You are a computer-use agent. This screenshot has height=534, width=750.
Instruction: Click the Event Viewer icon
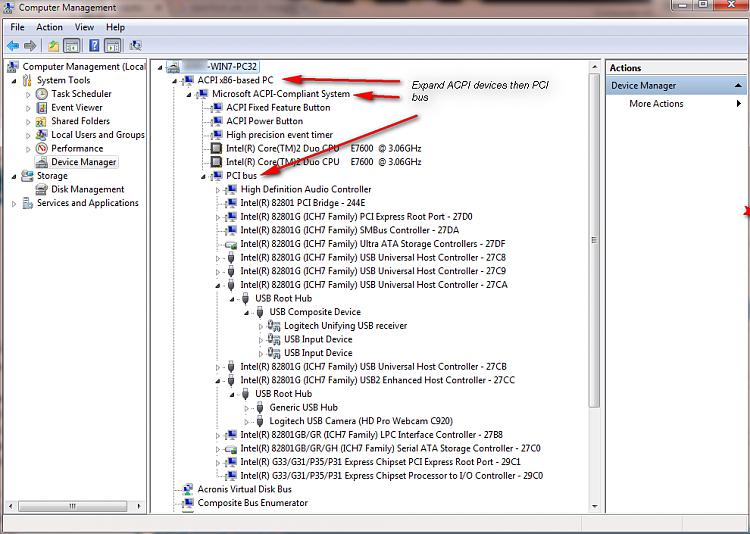(x=42, y=108)
